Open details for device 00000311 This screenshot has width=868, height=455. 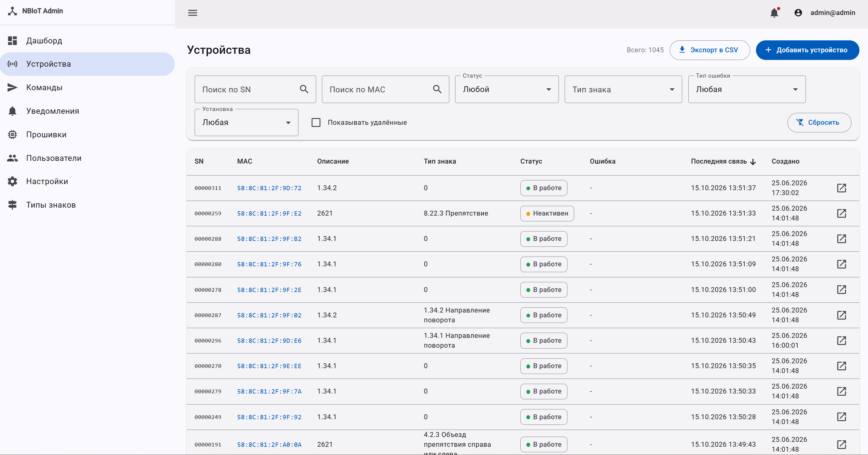click(841, 188)
